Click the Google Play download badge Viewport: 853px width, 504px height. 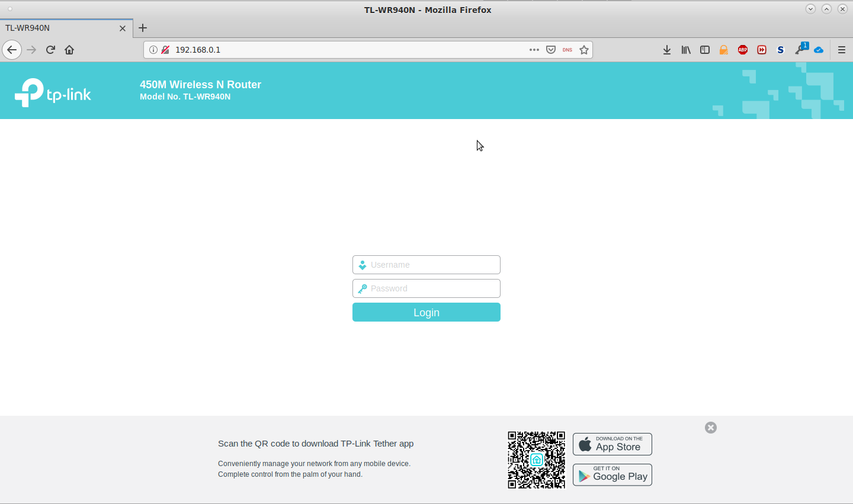pyautogui.click(x=612, y=475)
